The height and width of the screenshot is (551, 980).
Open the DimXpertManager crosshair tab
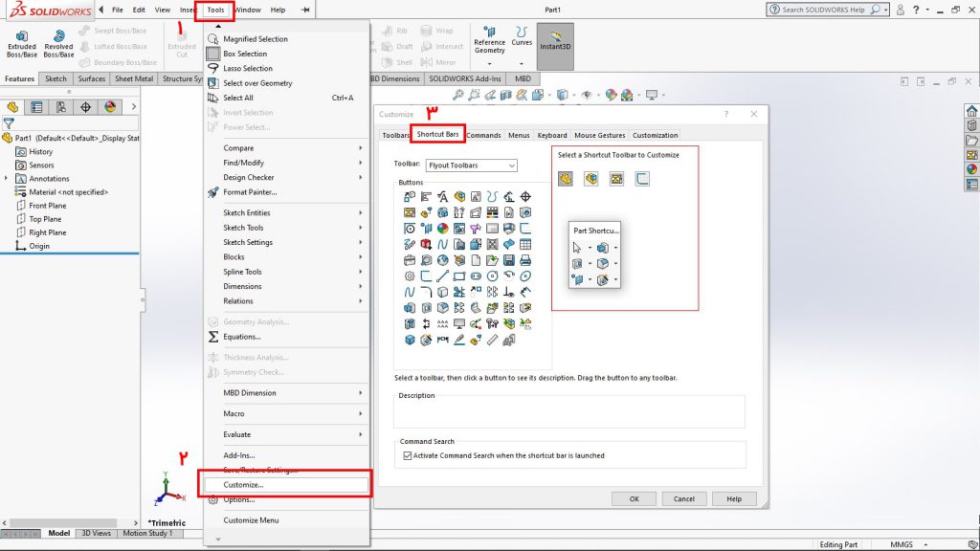[x=85, y=107]
